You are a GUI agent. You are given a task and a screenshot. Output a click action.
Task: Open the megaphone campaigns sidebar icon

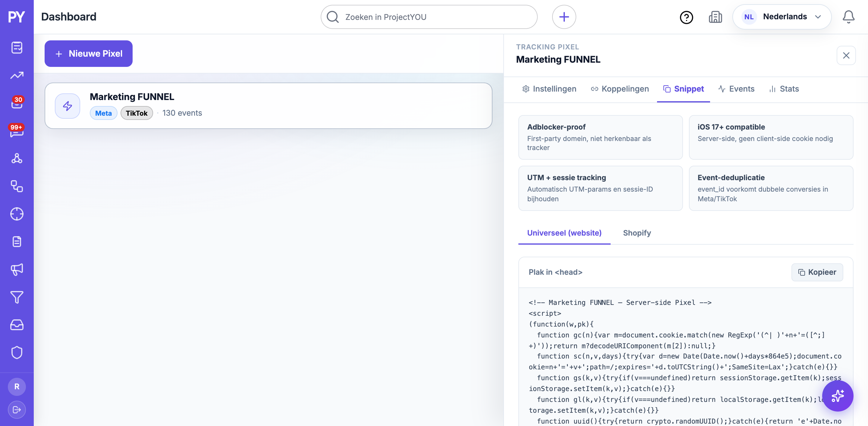[x=17, y=269]
